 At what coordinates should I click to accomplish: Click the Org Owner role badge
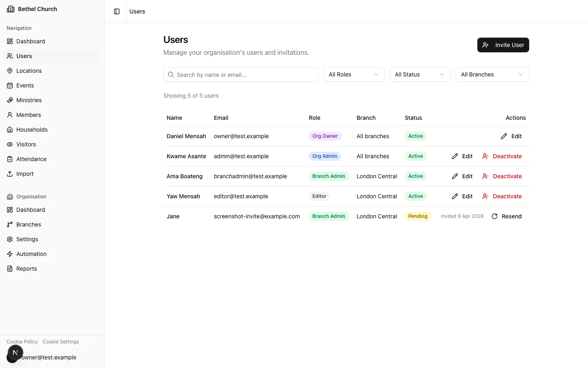(x=325, y=136)
